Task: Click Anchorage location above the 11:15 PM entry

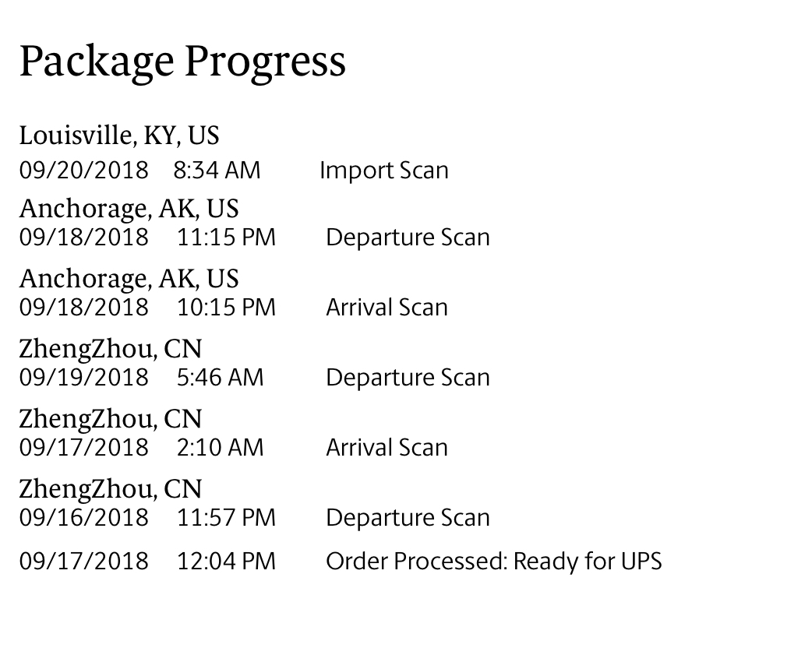Action: 129,209
